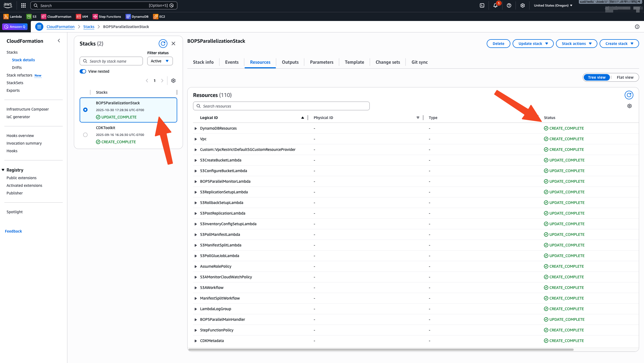Switch to the Stack info tab
Screen dimensions: 644x363
tap(203, 62)
